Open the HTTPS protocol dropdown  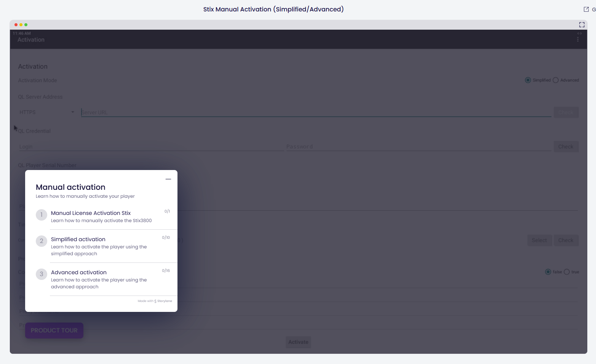pyautogui.click(x=46, y=113)
